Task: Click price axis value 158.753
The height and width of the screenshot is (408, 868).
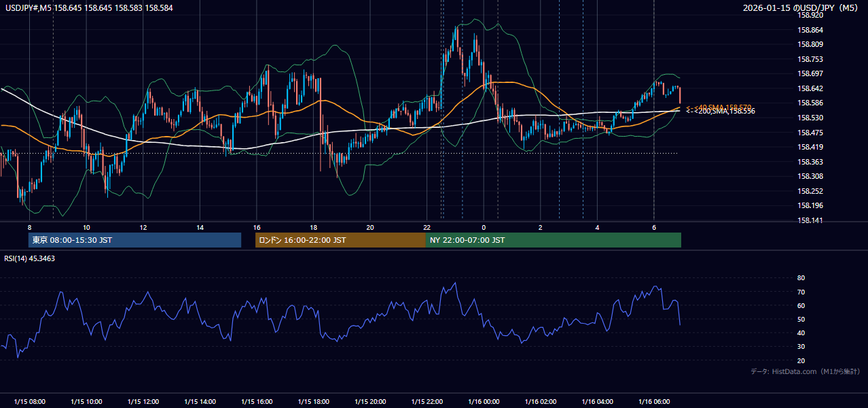Action: pyautogui.click(x=810, y=59)
